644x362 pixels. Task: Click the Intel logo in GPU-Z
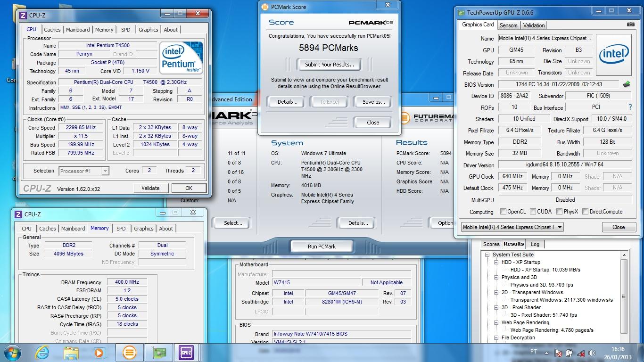point(613,55)
